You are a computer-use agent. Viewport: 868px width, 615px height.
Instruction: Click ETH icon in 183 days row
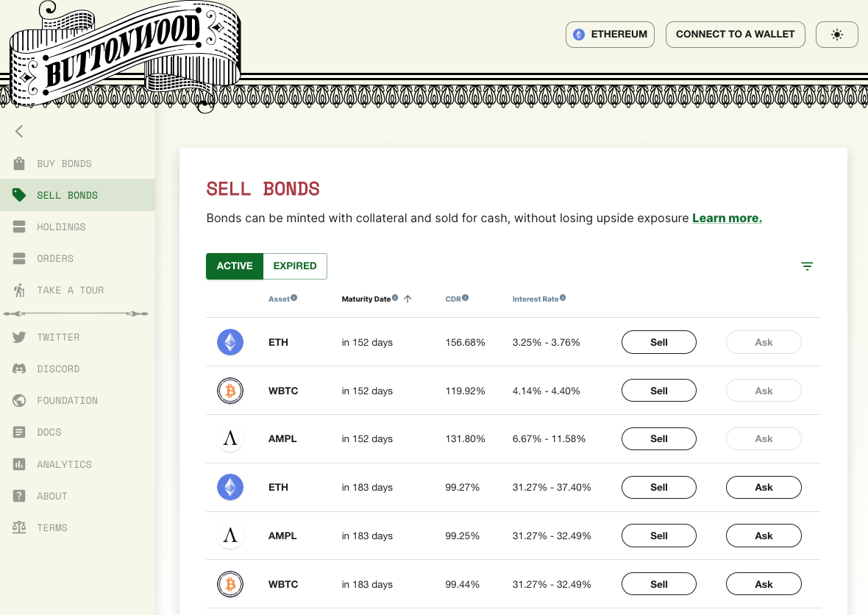click(230, 487)
